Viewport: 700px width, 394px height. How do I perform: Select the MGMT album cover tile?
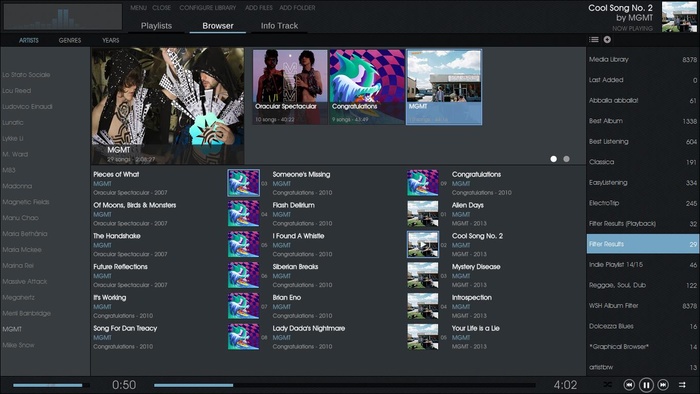pyautogui.click(x=444, y=87)
